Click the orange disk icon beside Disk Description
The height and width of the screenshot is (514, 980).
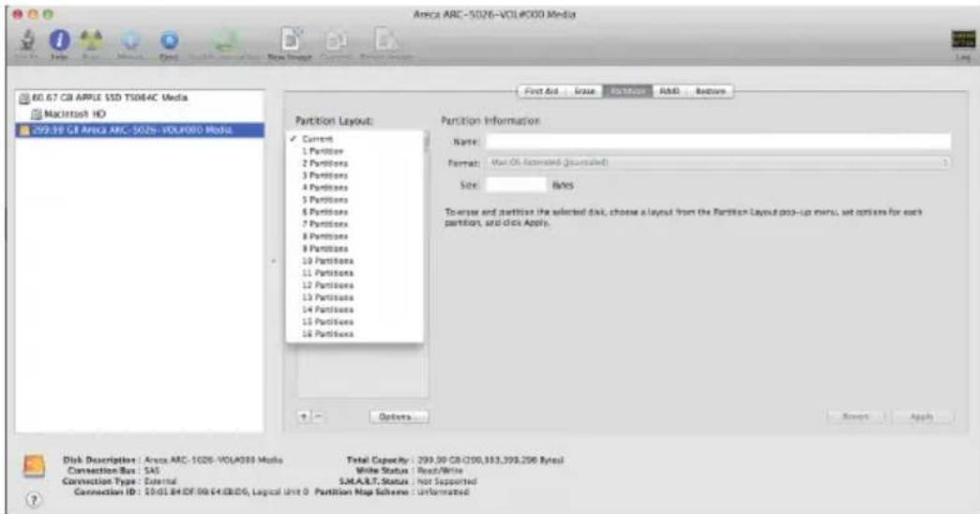coord(34,466)
